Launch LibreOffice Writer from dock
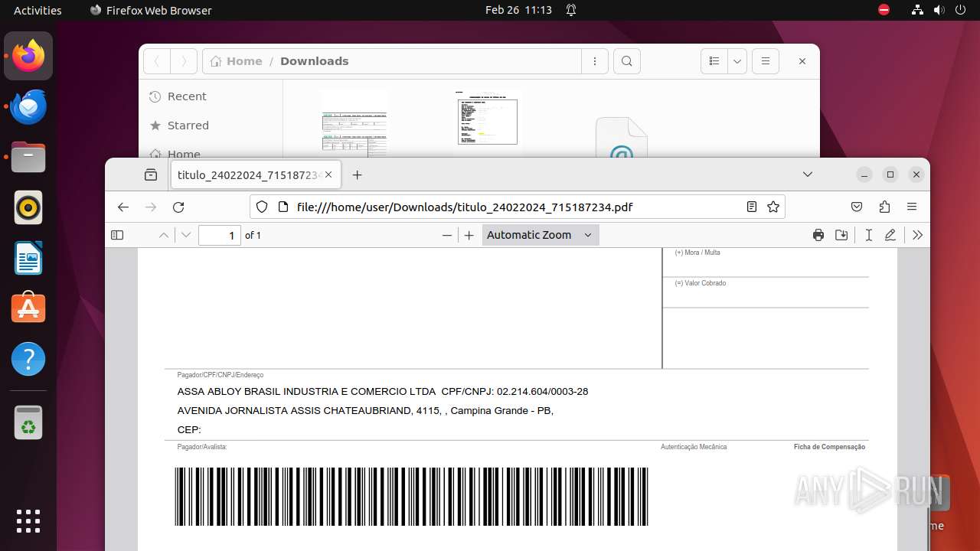 click(x=28, y=258)
